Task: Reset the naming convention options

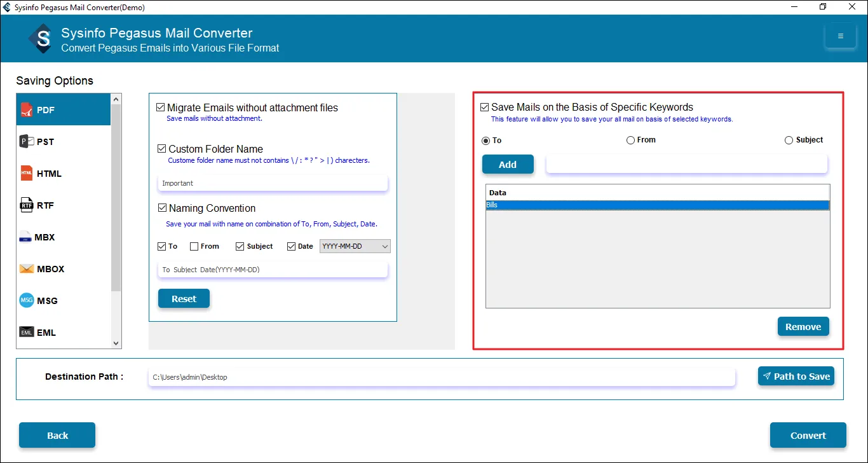Action: click(x=184, y=298)
